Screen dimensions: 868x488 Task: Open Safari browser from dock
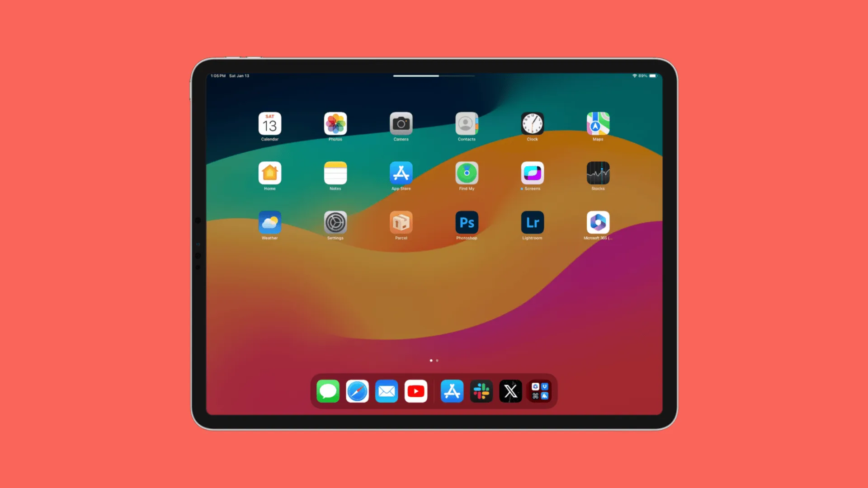[357, 391]
